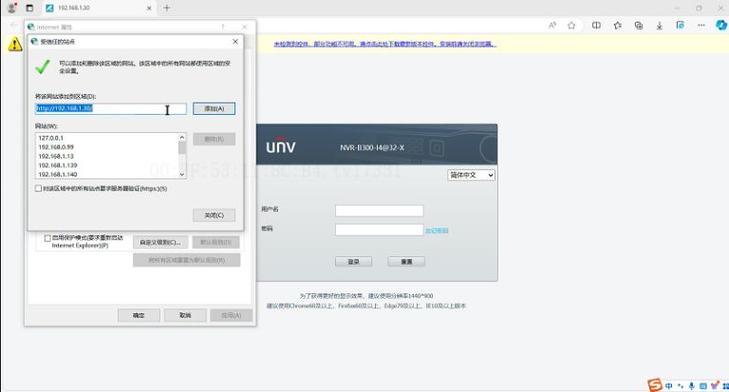Toggle Enable Protected Mode checkbox in Internet Properties
Screen dimensions: 729x392
click(x=47, y=238)
